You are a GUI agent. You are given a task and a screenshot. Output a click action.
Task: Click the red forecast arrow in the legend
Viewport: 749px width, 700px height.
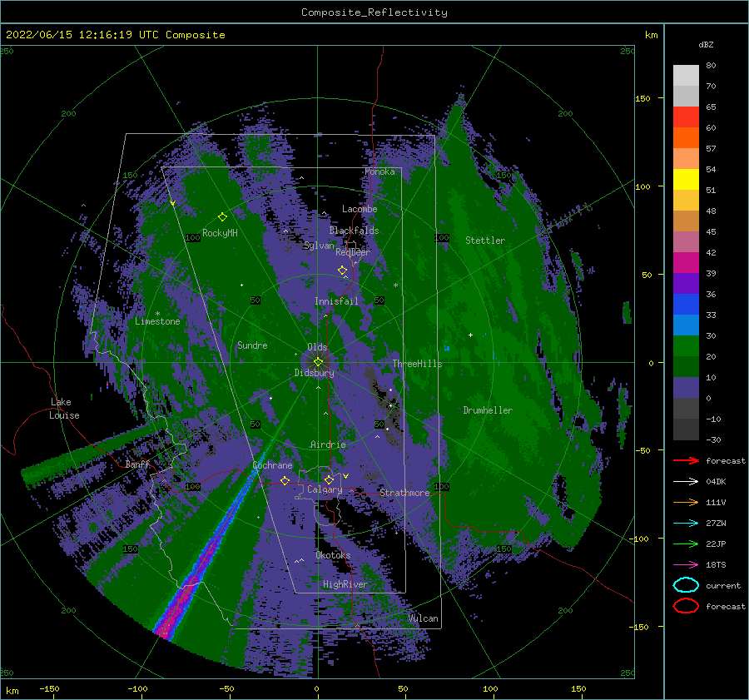(686, 460)
